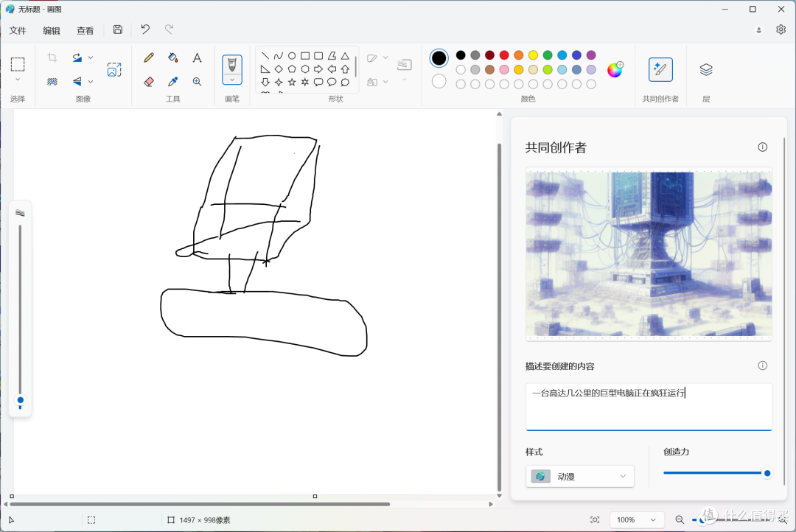Expand the selection tool dropdown arrow
The image size is (796, 532).
[18, 80]
